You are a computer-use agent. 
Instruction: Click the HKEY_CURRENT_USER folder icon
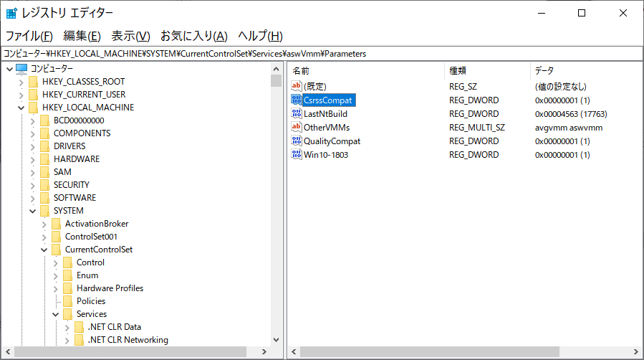33,95
